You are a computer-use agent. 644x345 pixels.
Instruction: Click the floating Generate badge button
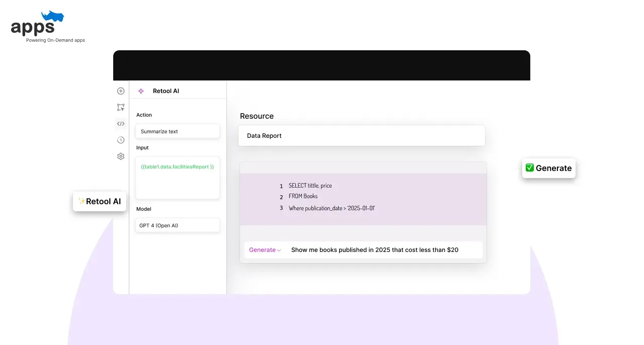[549, 168]
